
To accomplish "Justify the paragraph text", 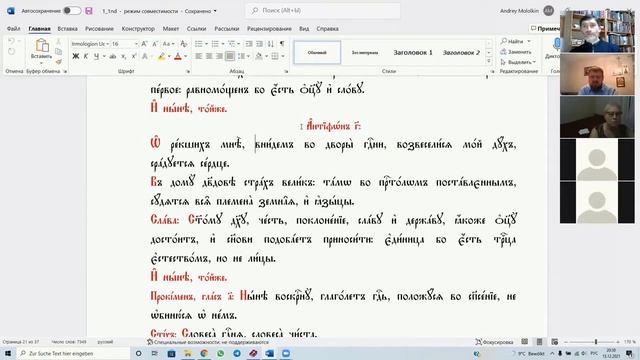I will [230, 56].
